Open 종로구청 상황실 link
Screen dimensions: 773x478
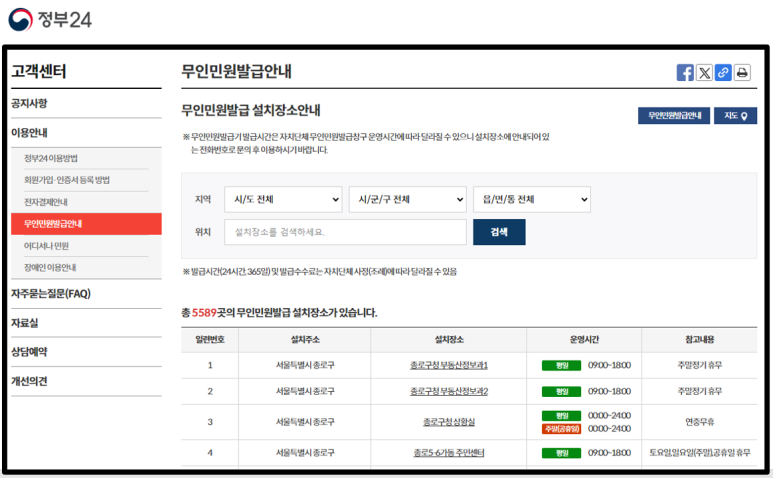449,422
